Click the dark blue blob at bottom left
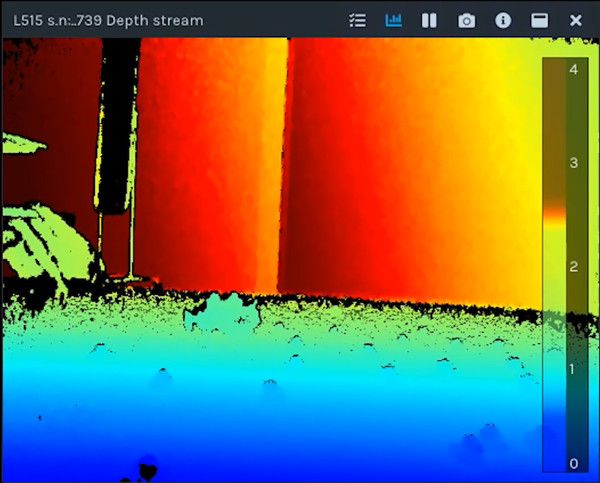The height and width of the screenshot is (483, 600). point(148,464)
